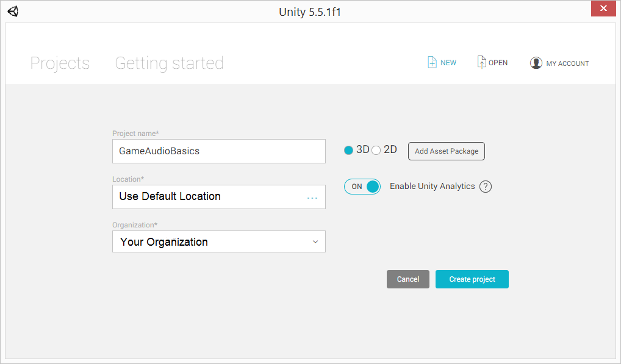Browse location using the three dots icon
621x364 pixels.
(x=312, y=198)
